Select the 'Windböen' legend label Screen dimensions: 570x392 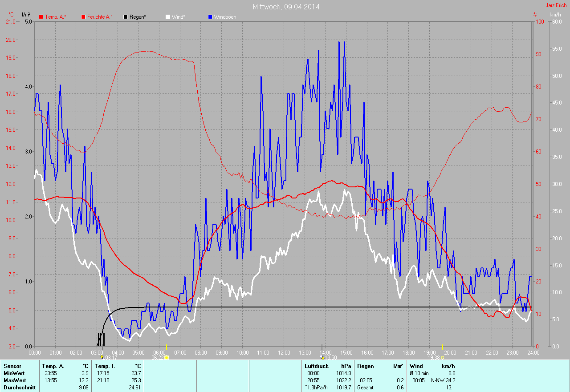225,17
